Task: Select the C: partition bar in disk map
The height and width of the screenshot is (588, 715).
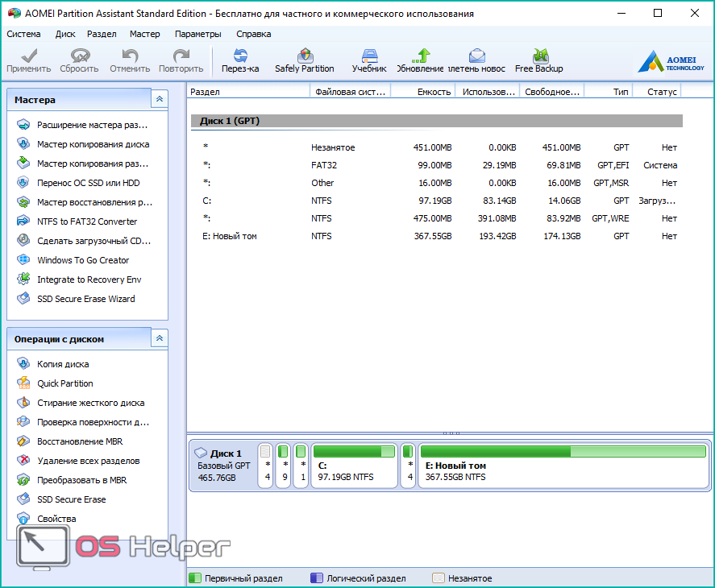Action: point(355,466)
